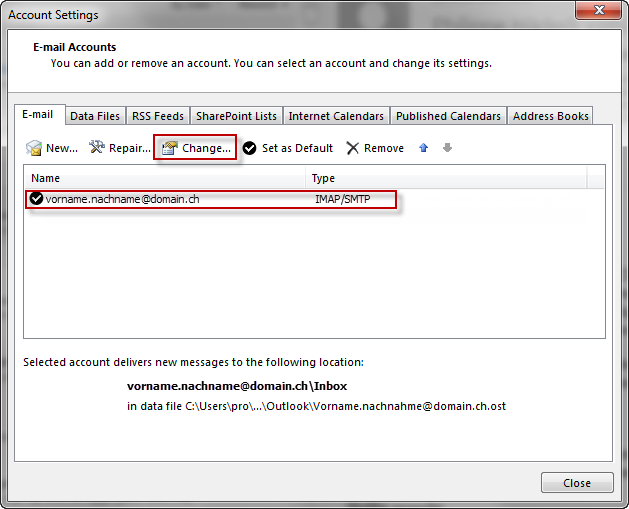629x509 pixels.
Task: Click vorname.nachname@domain.ch\Inbox delivery location text
Action: point(237,386)
